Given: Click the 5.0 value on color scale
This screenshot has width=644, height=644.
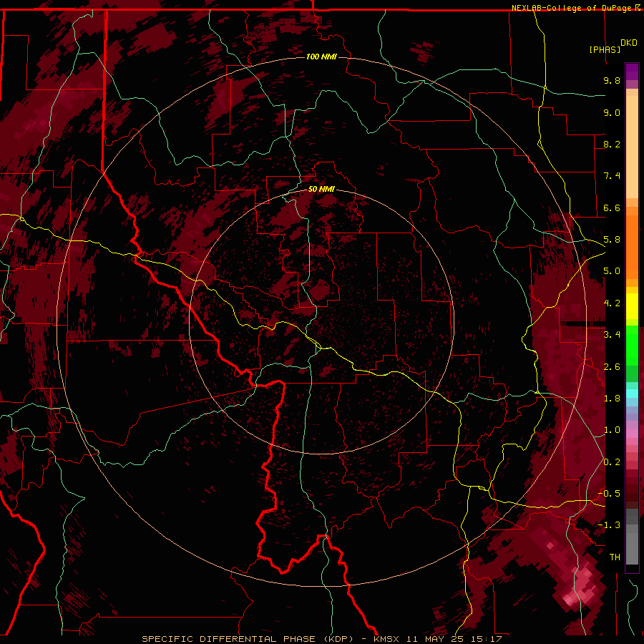Looking at the screenshot, I should (x=612, y=271).
